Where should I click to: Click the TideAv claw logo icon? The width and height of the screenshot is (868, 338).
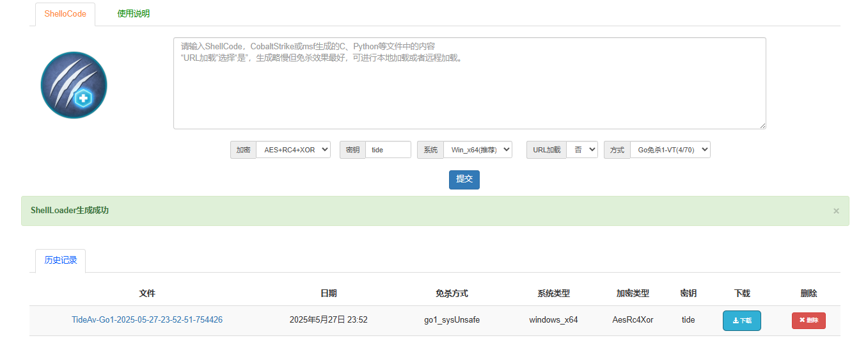click(x=74, y=85)
